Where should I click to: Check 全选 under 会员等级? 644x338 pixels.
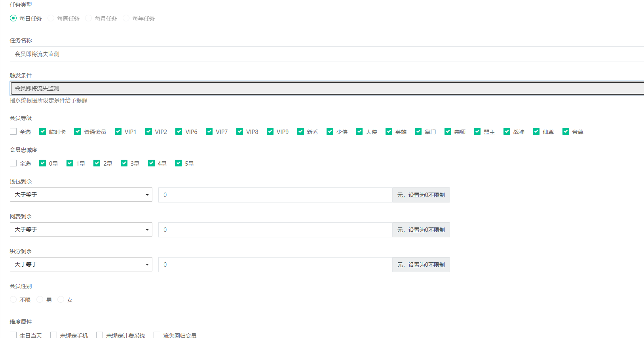pyautogui.click(x=13, y=132)
